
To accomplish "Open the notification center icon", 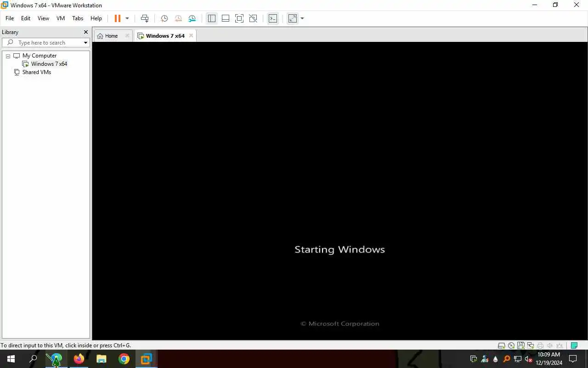I will [573, 359].
